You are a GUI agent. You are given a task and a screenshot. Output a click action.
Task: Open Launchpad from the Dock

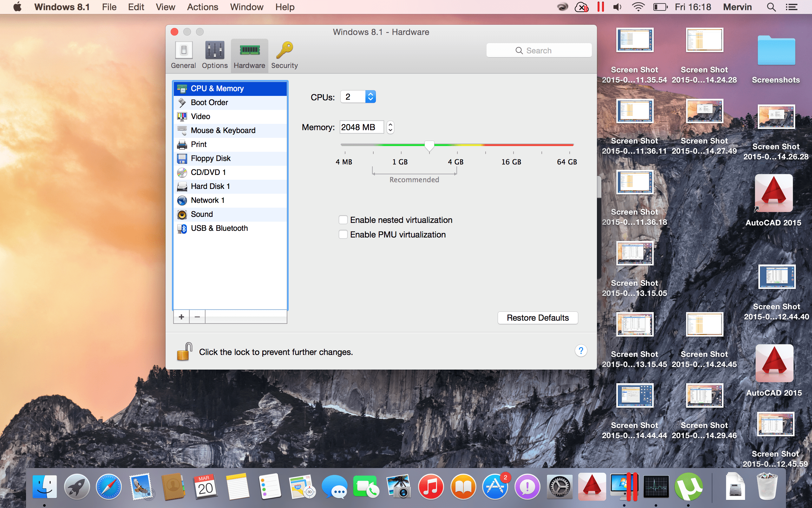point(77,486)
